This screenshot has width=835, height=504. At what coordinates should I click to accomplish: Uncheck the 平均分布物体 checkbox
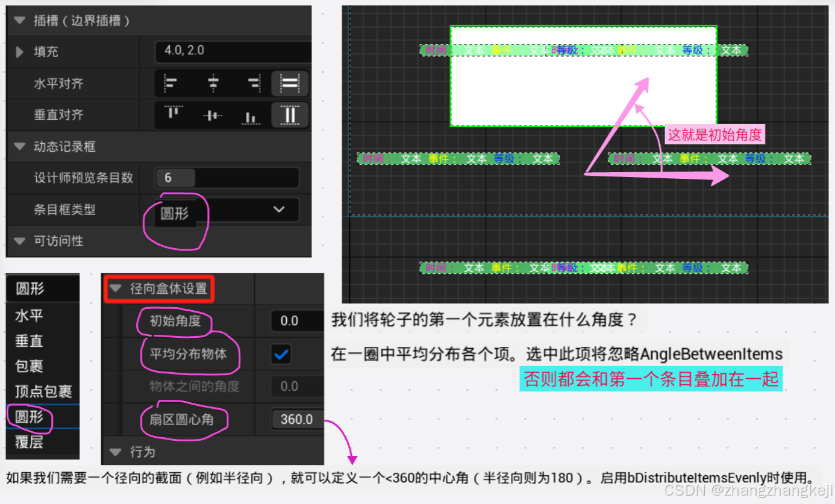pos(280,355)
